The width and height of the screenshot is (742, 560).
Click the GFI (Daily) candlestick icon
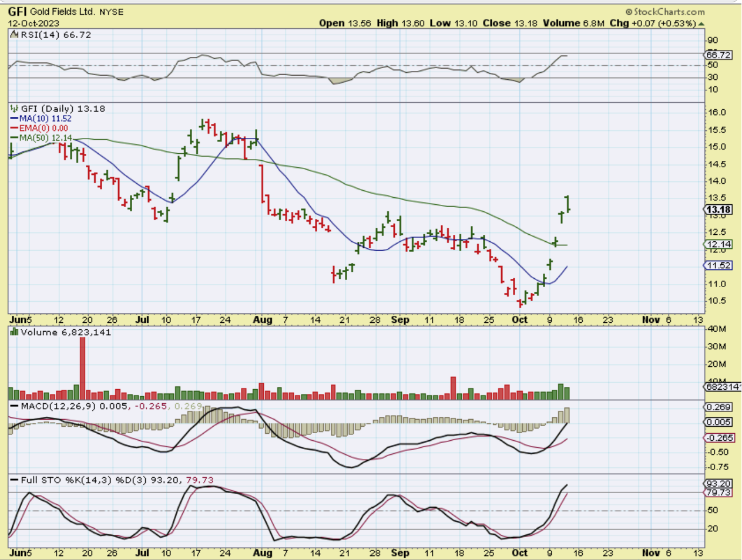point(15,109)
